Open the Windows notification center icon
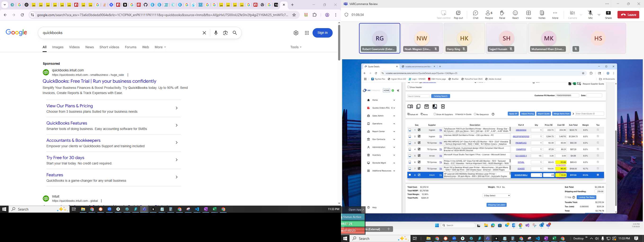644x242 pixels. pyautogui.click(x=636, y=238)
